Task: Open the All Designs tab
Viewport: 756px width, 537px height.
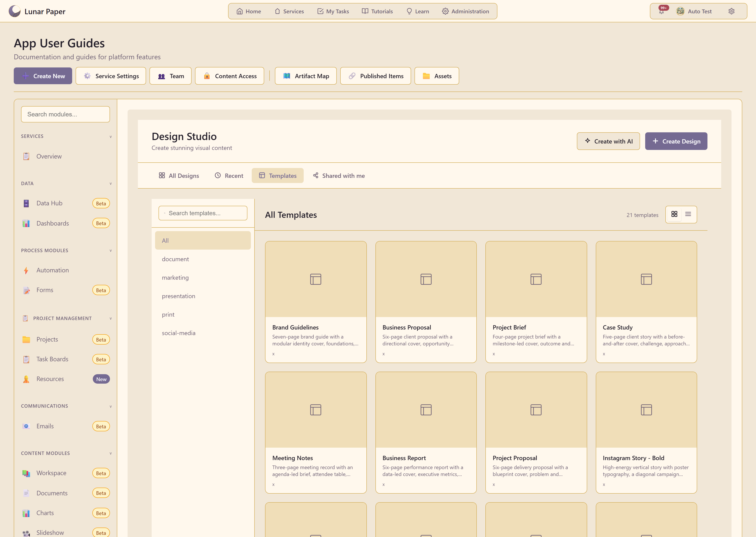Action: (x=179, y=175)
